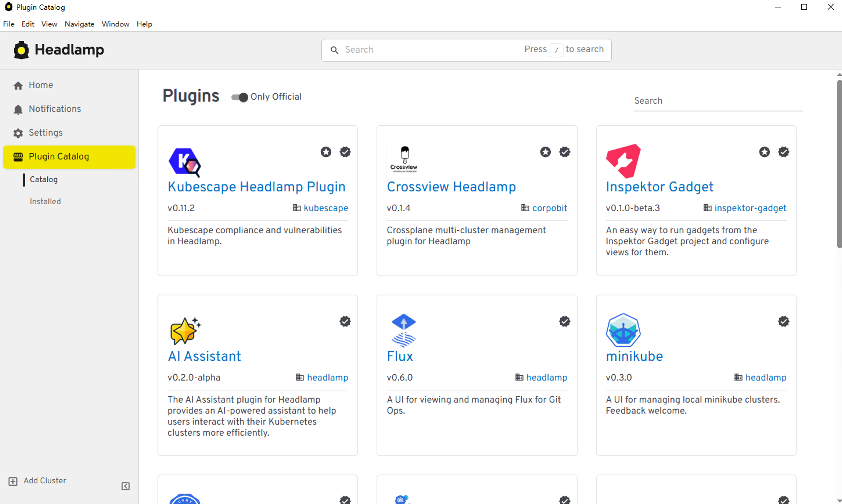The height and width of the screenshot is (504, 842).
Task: Click the Plugin Catalog store icon
Action: tap(18, 156)
